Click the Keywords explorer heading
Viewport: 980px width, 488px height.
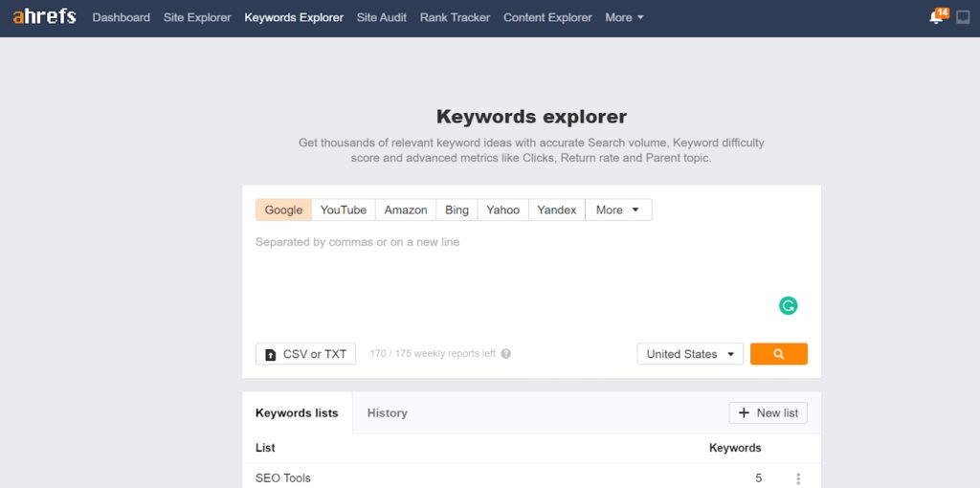[531, 117]
